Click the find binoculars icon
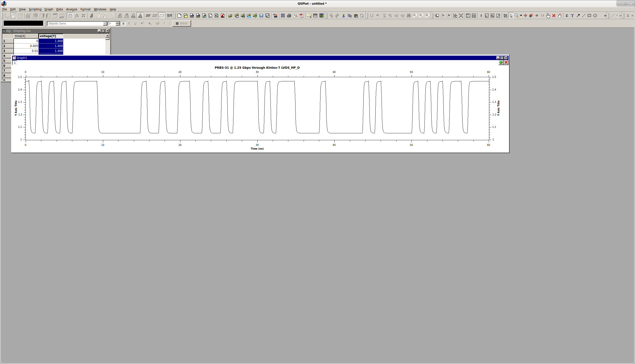 coord(409,16)
